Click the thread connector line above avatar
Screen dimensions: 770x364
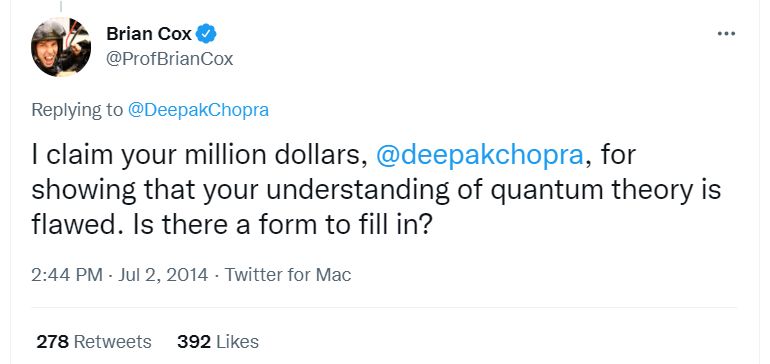61,6
